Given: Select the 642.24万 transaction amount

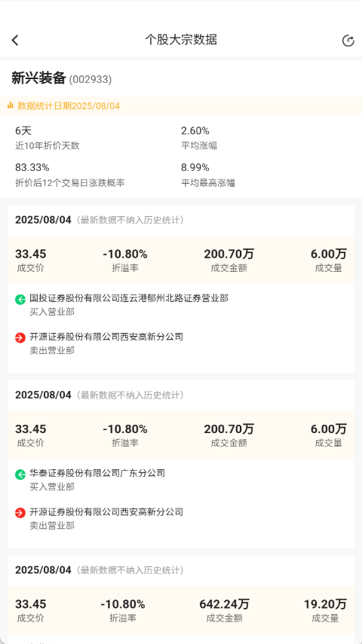Looking at the screenshot, I should [224, 604].
